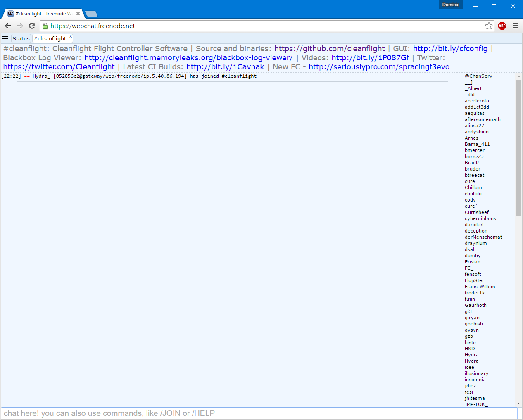Open the Chrome menu button
The width and height of the screenshot is (523, 420).
[515, 26]
